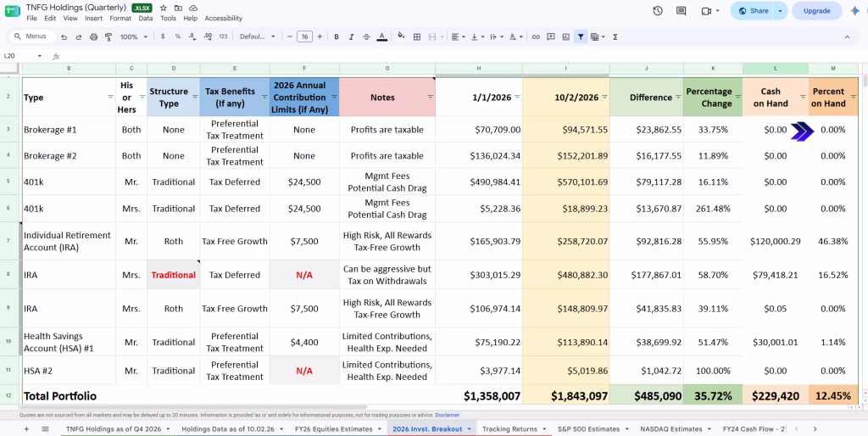Click the Undo icon in toolbar
This screenshot has height=436, width=868.
(64, 37)
